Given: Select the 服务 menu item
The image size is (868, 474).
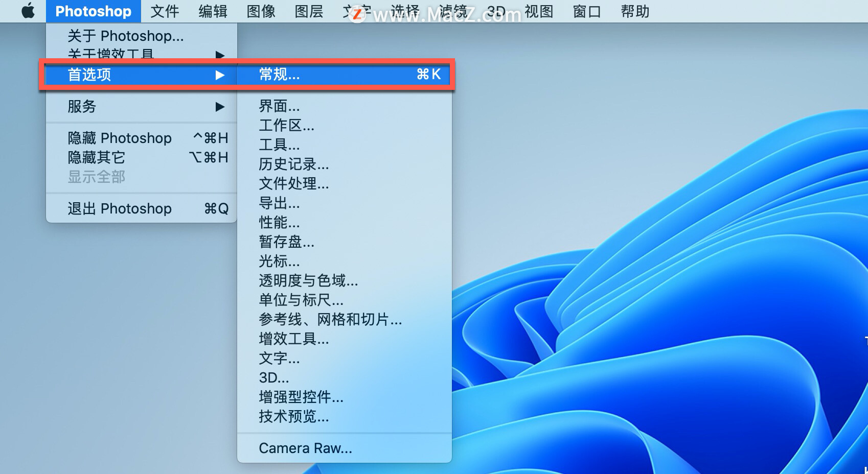Looking at the screenshot, I should (142, 106).
